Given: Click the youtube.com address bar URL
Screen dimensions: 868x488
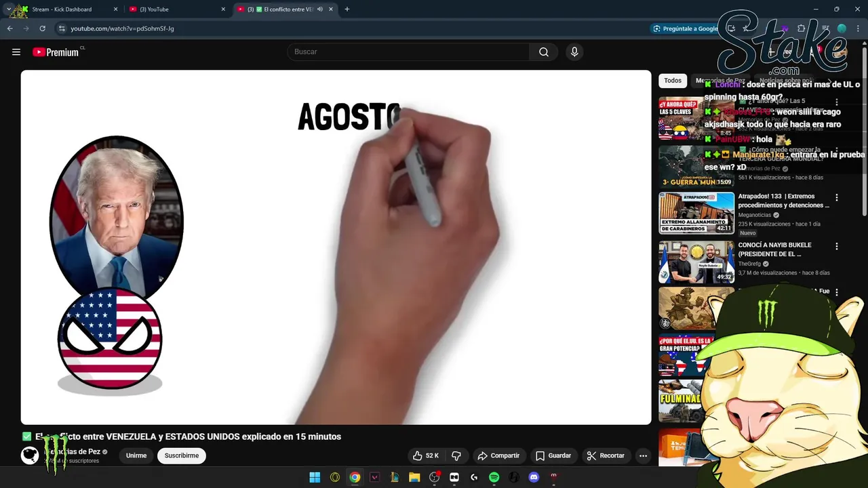Looking at the screenshot, I should coord(123,28).
